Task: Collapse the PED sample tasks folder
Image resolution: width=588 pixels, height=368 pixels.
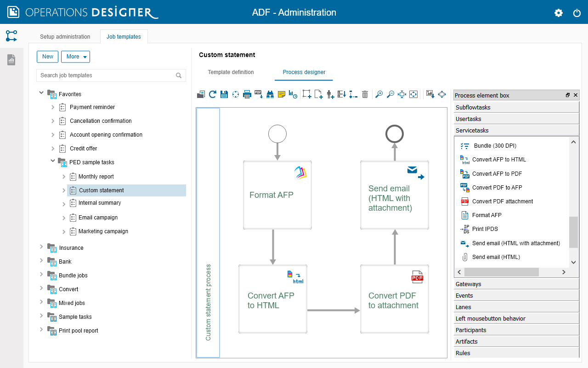Action: [53, 161]
